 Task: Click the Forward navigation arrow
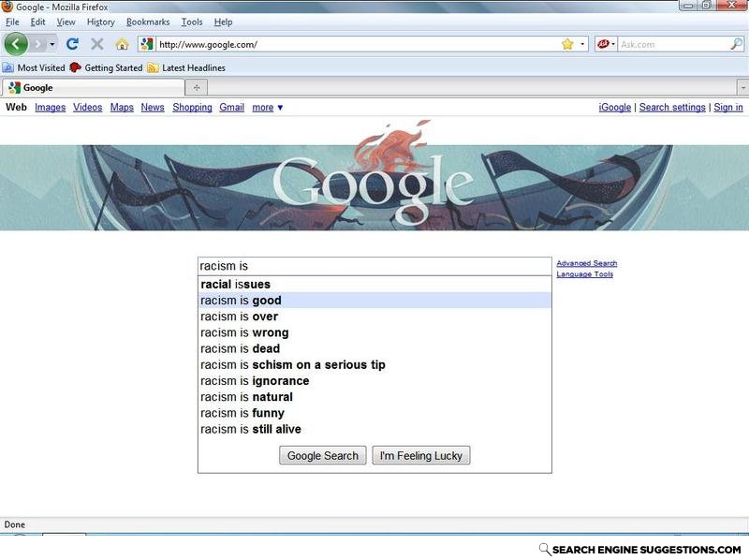38,44
